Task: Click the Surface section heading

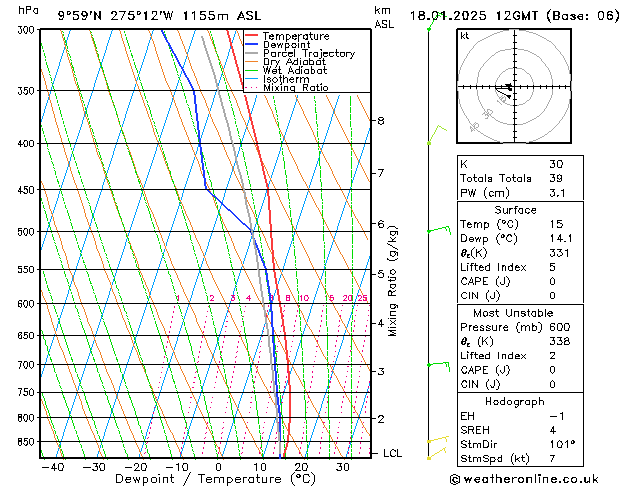Action: click(x=515, y=210)
